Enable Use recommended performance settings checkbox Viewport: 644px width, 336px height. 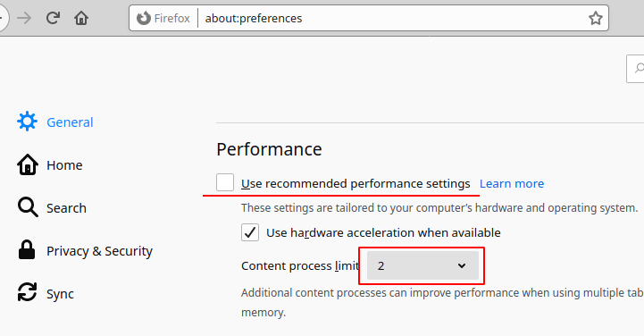click(x=225, y=182)
